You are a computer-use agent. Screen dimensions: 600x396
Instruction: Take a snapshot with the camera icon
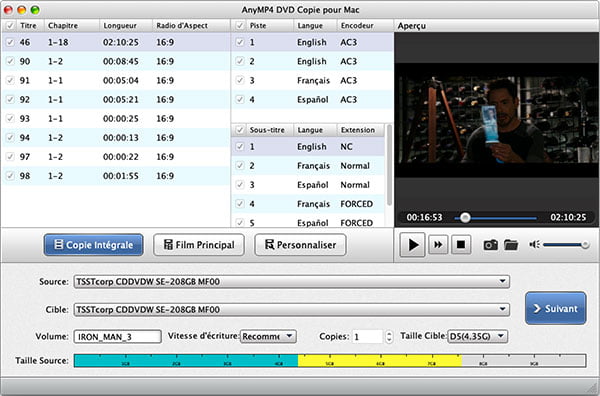491,244
